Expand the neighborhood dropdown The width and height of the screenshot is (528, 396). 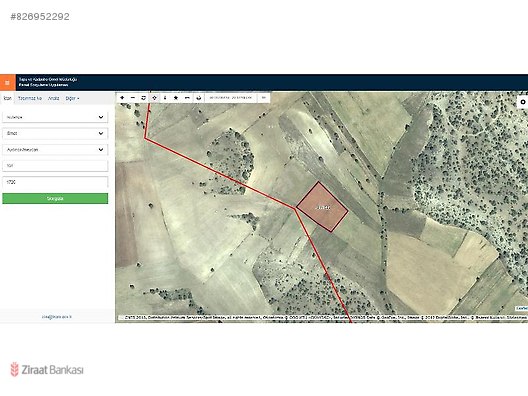click(55, 150)
